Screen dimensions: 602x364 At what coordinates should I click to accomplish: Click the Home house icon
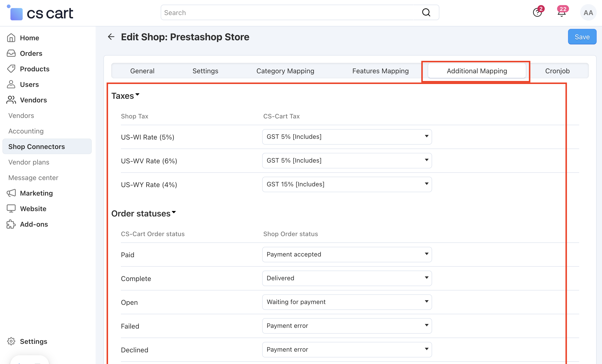click(11, 38)
